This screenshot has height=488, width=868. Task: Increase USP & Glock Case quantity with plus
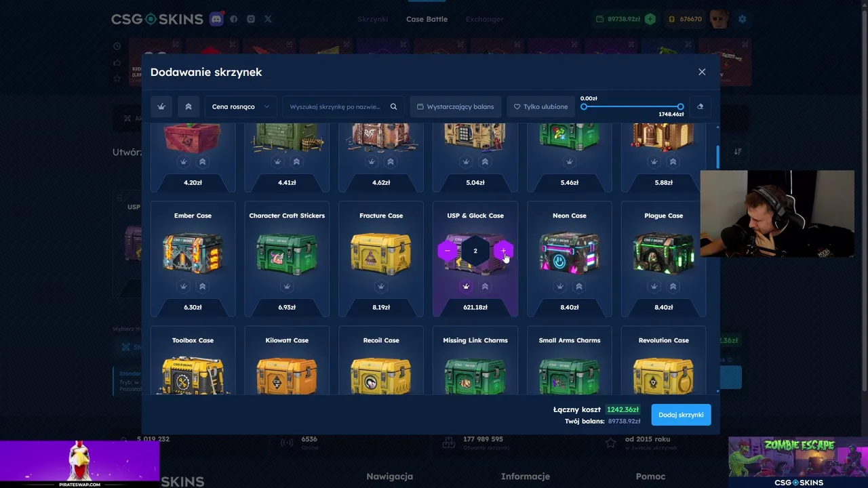503,251
